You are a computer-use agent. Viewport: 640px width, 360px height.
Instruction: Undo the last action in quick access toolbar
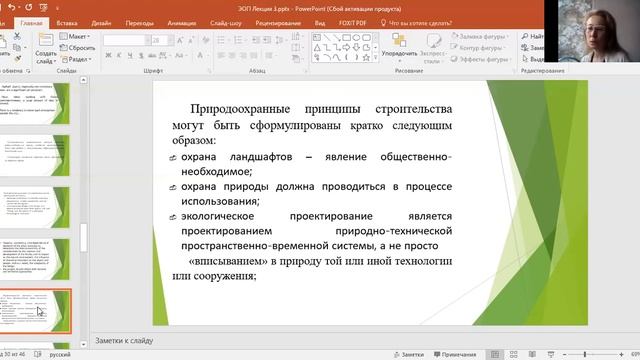tap(12, 7)
